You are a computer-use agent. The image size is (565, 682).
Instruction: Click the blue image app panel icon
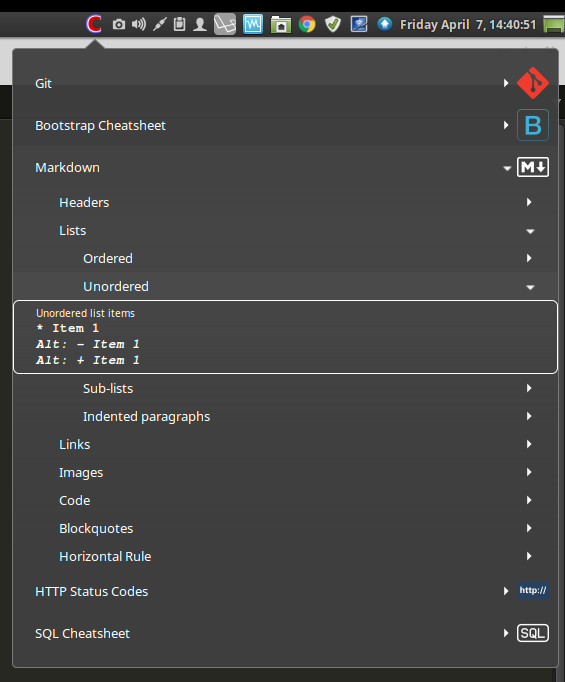click(359, 24)
